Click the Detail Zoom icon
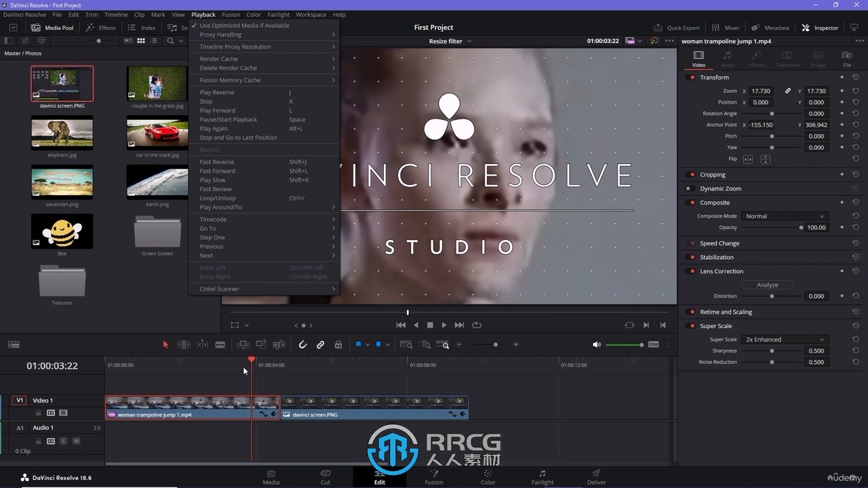 [x=425, y=344]
